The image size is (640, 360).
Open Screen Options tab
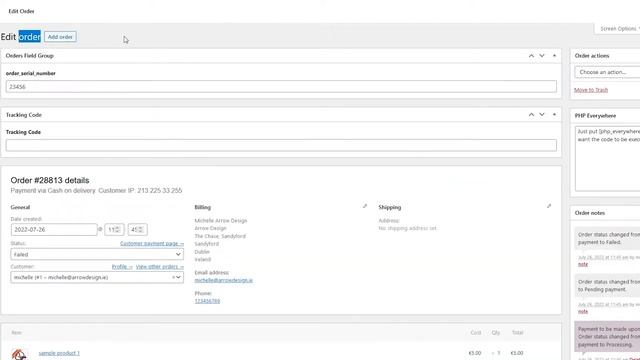618,29
